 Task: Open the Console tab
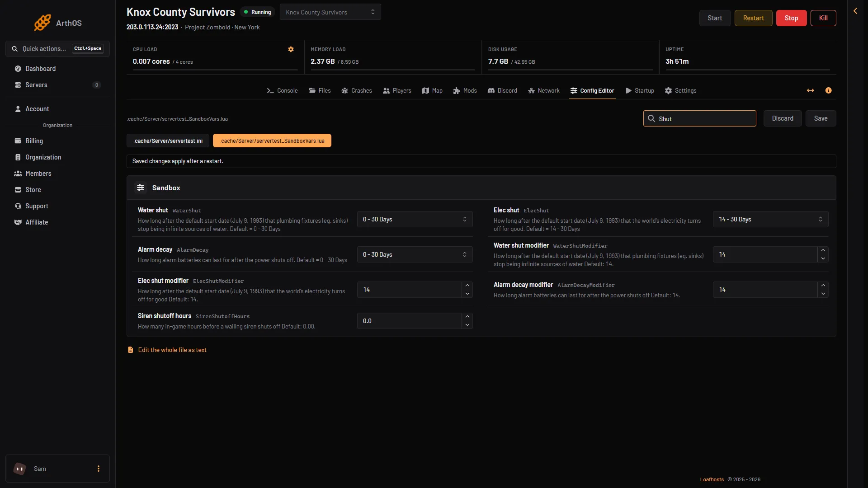(x=282, y=91)
